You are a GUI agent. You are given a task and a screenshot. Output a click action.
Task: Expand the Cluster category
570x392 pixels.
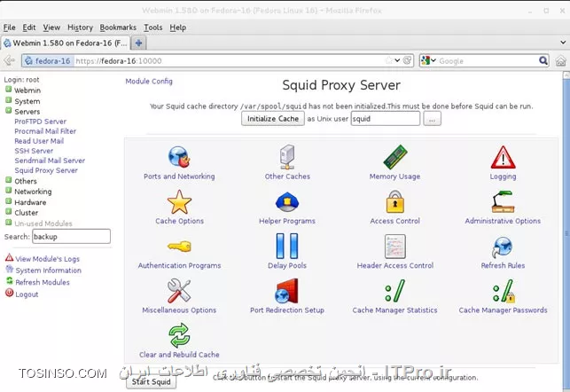click(8, 211)
